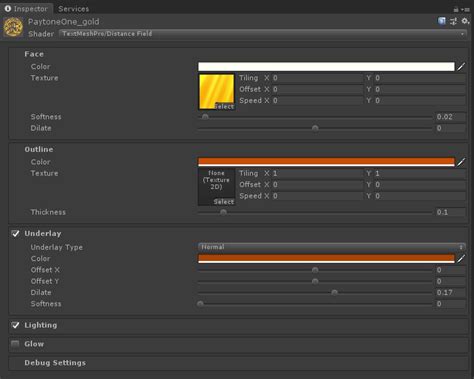
Task: Disable the Underlay checkbox
Action: tap(15, 233)
